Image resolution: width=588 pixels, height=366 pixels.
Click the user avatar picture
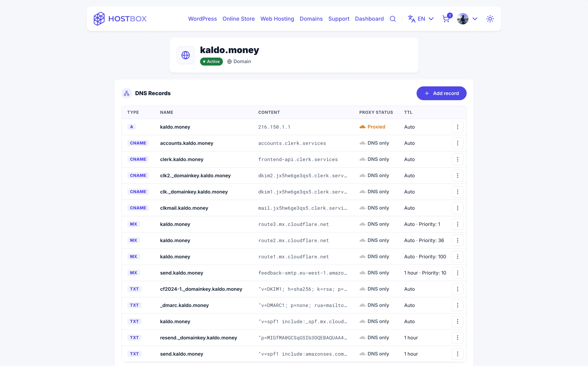click(x=463, y=19)
